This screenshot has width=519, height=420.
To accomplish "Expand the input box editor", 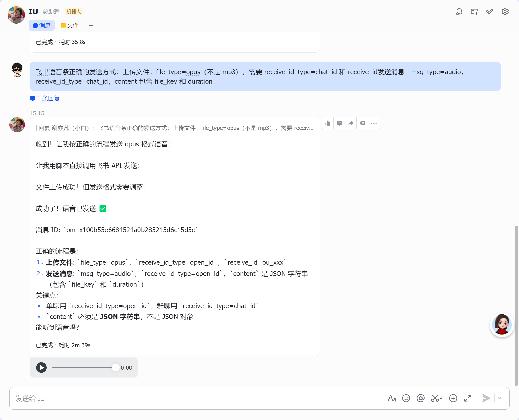I will tap(468, 398).
